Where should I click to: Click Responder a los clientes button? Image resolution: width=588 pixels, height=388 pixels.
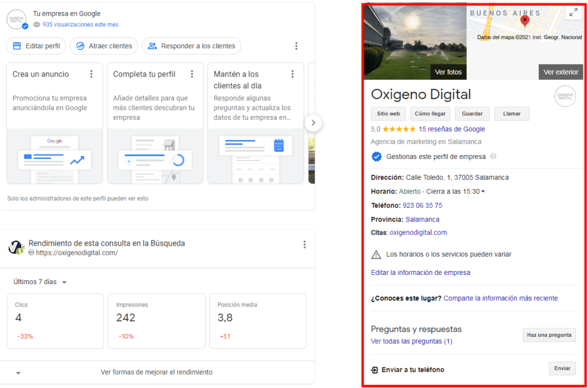[x=191, y=46]
